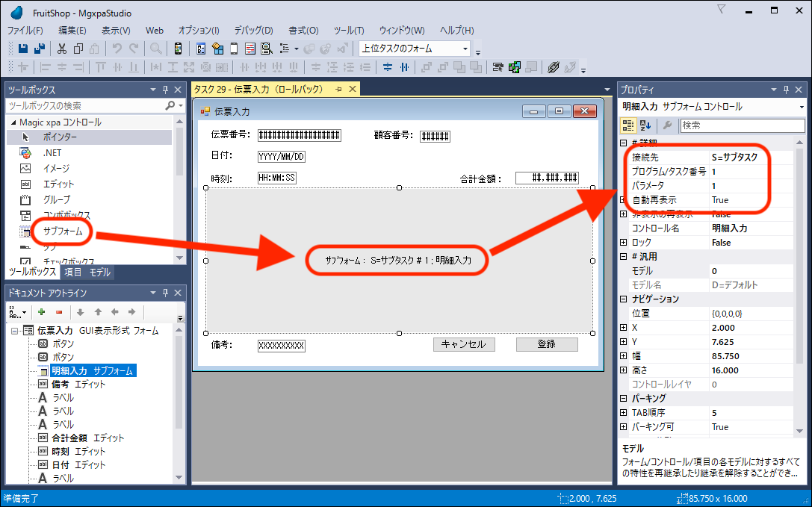This screenshot has width=812, height=507.
Task: Click the 登録 button on the form
Action: (x=547, y=344)
